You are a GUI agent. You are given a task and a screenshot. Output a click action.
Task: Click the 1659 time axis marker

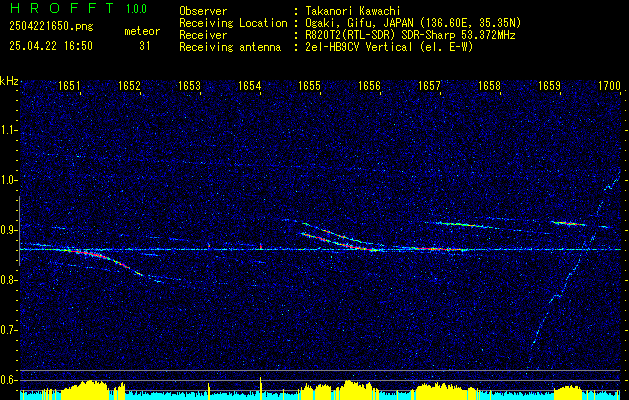(x=549, y=85)
